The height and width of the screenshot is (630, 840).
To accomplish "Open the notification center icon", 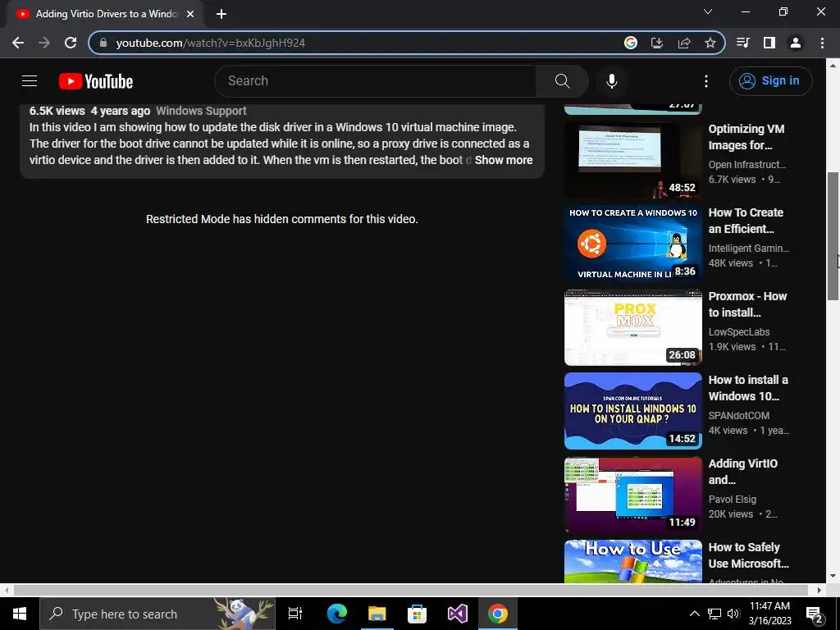I will pyautogui.click(x=815, y=614).
